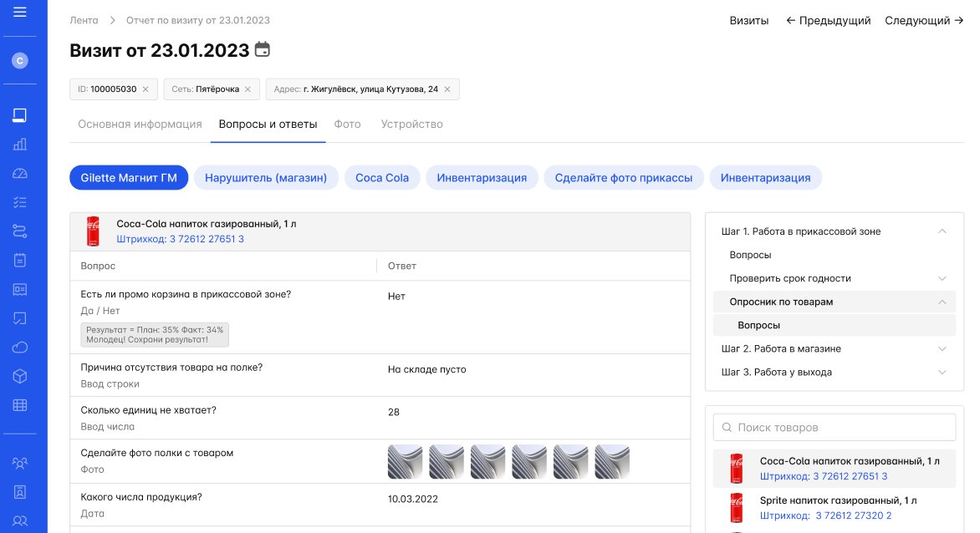Select the first Инвентаризация pill
The width and height of the screenshot is (980, 533).
click(x=482, y=178)
